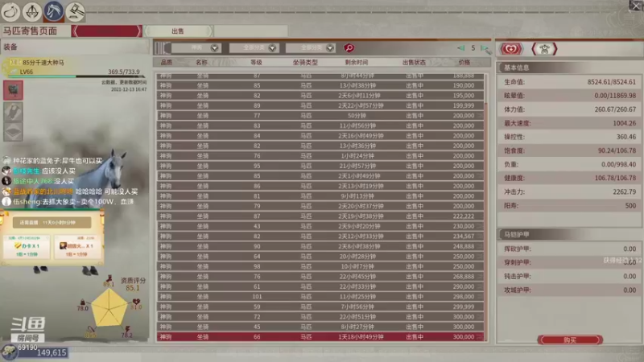
Task: Select the red horse armor equipment slot
Action: click(13, 90)
